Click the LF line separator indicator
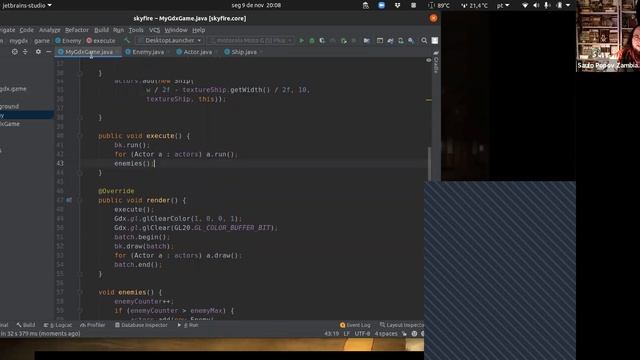Screen dimensions: 640x360 click(x=347, y=334)
